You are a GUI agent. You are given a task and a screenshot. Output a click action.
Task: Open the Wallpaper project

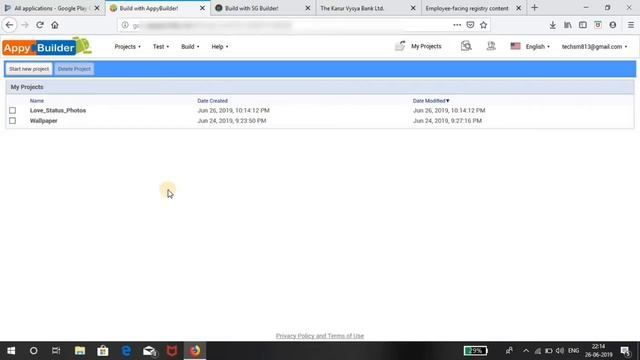[x=44, y=121]
